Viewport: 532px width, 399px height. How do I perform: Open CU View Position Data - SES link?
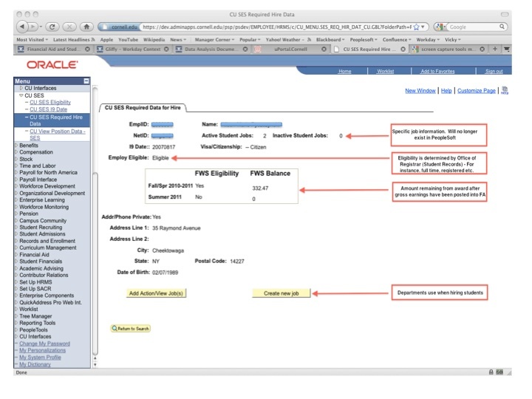tap(57, 134)
